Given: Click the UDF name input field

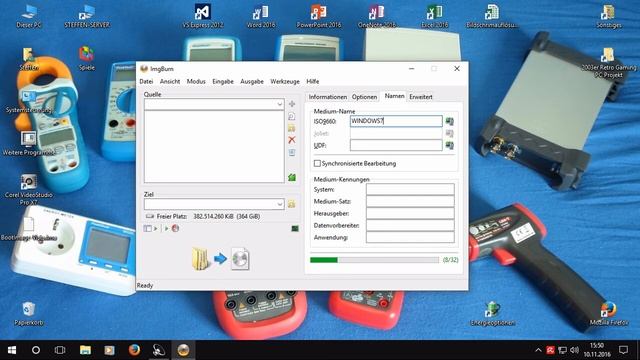Looking at the screenshot, I should (x=396, y=145).
